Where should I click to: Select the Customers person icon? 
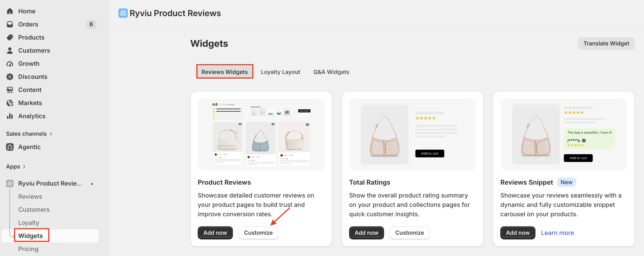pyautogui.click(x=10, y=51)
